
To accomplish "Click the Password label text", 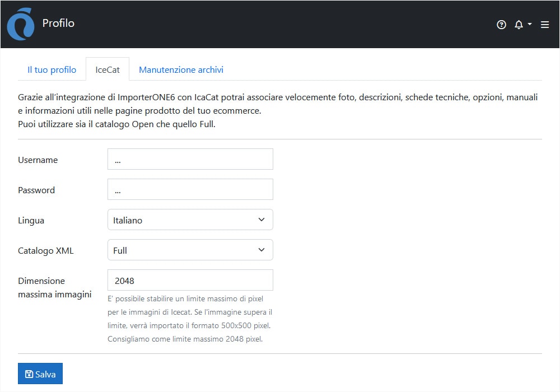I will [x=36, y=190].
